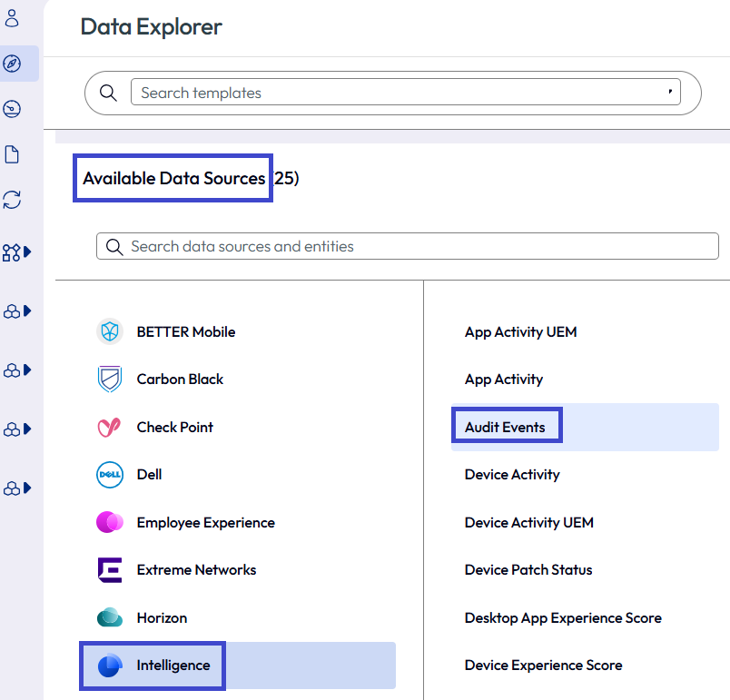Click the Available Data Sources heading

[x=173, y=178]
